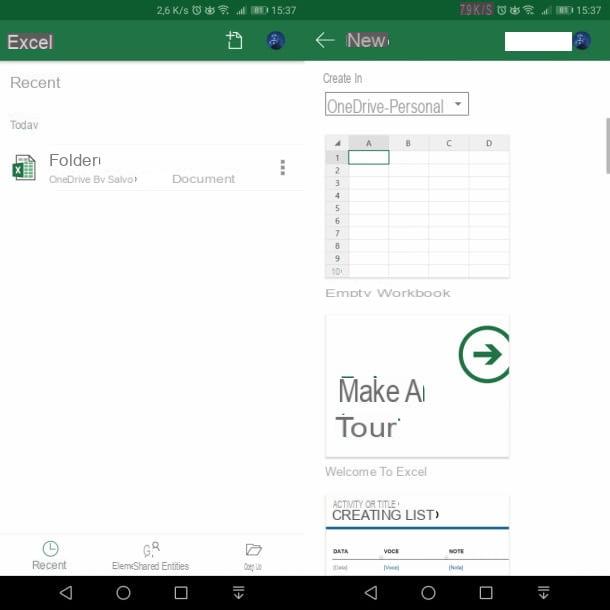Tap recent apps square in right navigation bar
610x610 pixels.
486,592
